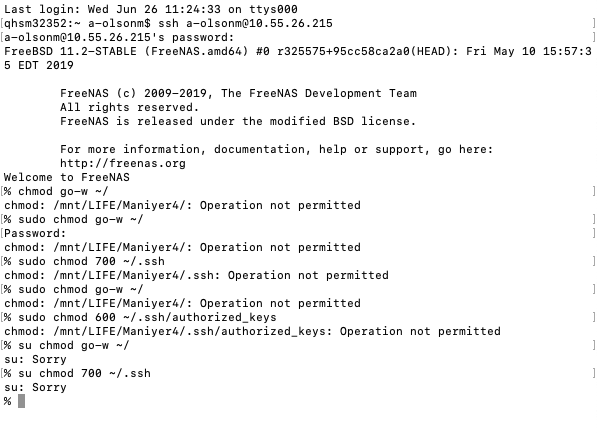
Task: Click the 'All rights reserved.' line
Action: (x=129, y=107)
